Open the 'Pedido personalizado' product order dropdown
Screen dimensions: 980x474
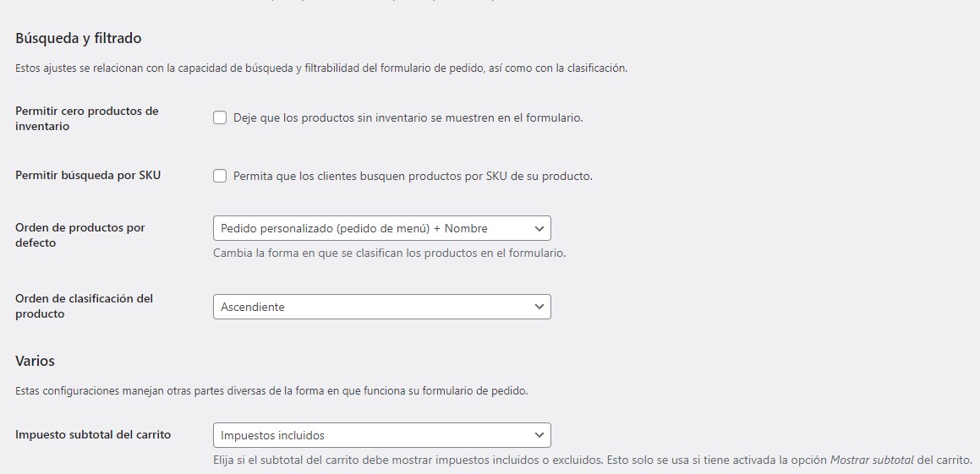(x=372, y=228)
